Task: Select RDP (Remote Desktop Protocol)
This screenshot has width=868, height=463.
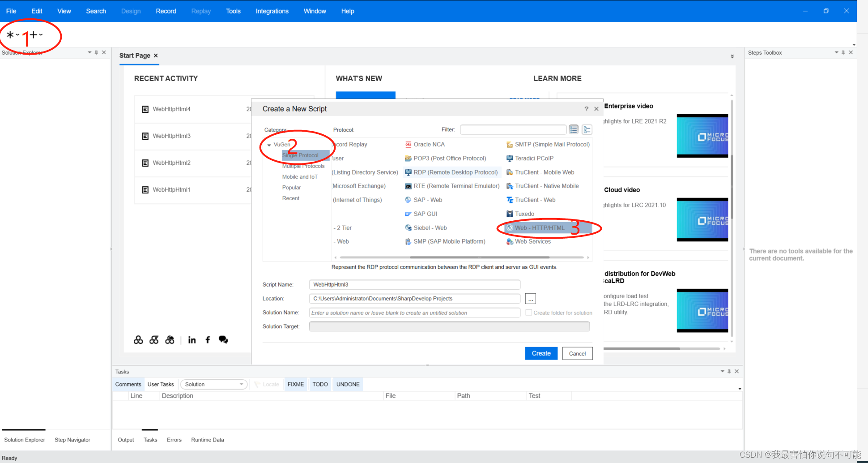Action: tap(451, 172)
